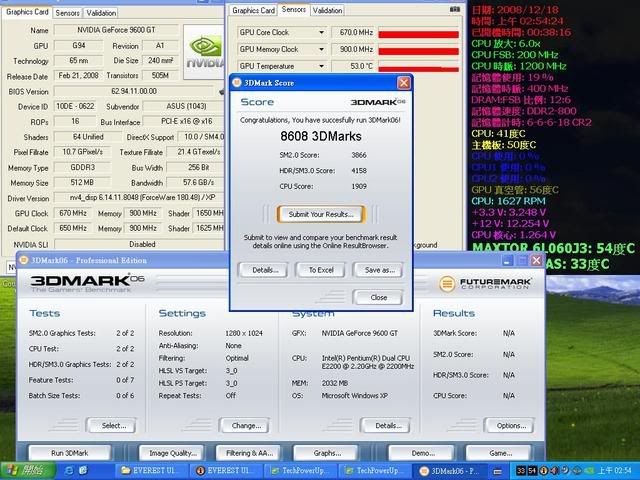Click Change button under Settings
This screenshot has width=640, height=480.
pyautogui.click(x=244, y=425)
